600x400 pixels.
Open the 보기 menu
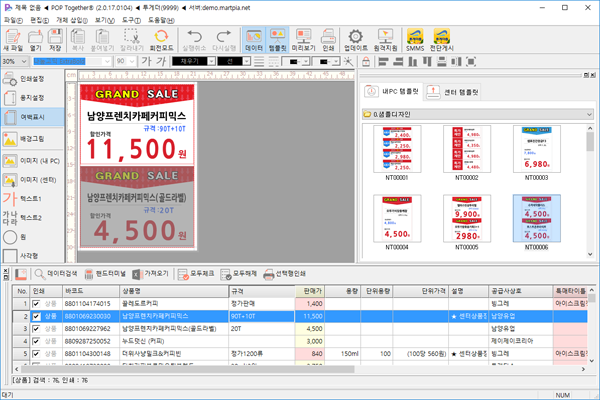105,20
